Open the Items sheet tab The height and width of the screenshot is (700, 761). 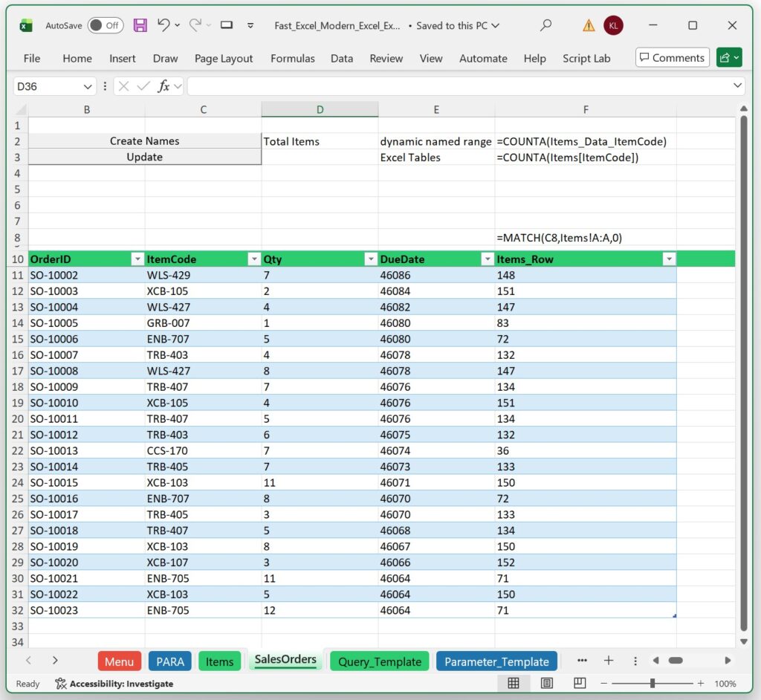(x=220, y=660)
